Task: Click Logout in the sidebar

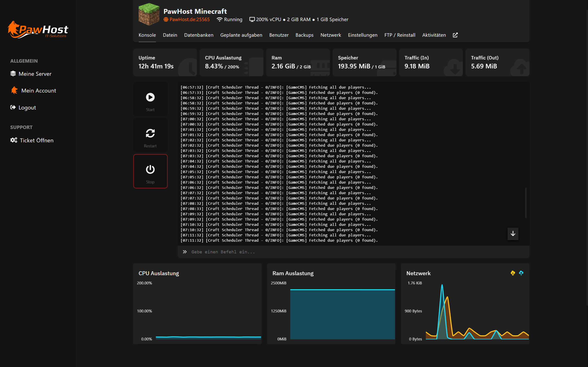Action: [23, 107]
